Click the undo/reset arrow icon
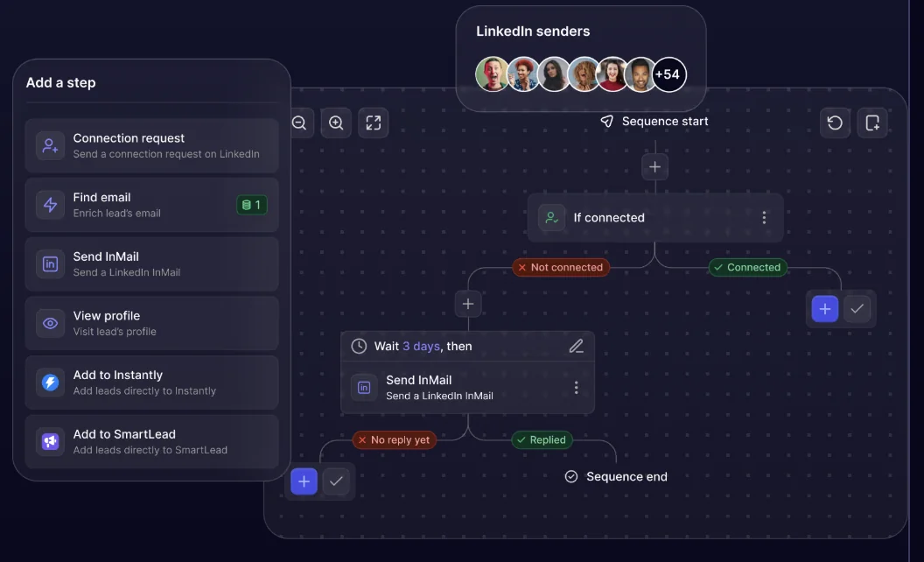Screen dimensions: 924x562 coord(835,123)
